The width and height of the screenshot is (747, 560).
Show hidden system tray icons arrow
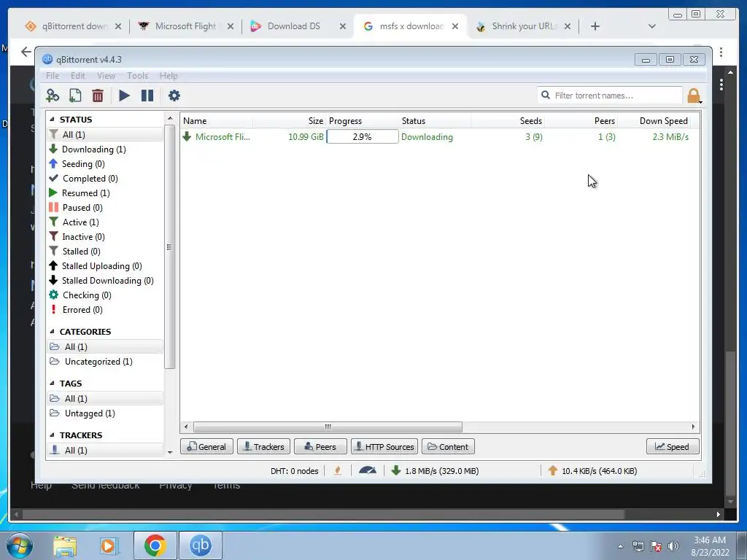pos(620,546)
